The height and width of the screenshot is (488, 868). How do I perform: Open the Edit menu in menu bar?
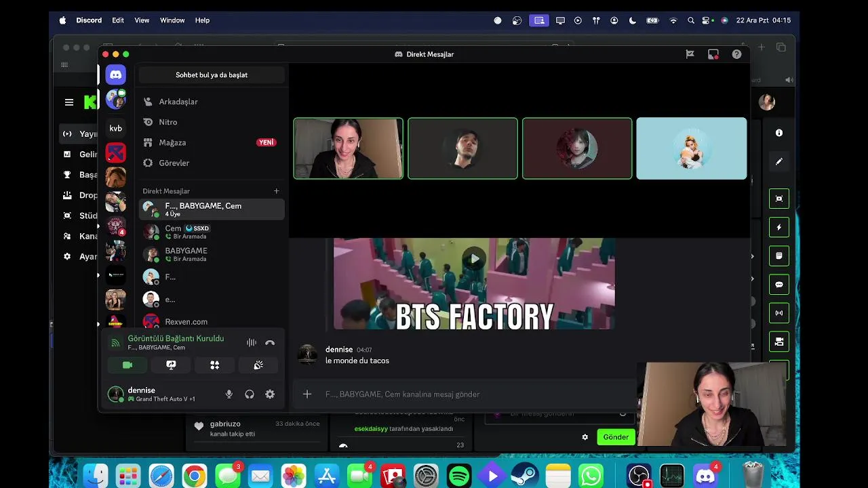coord(118,20)
